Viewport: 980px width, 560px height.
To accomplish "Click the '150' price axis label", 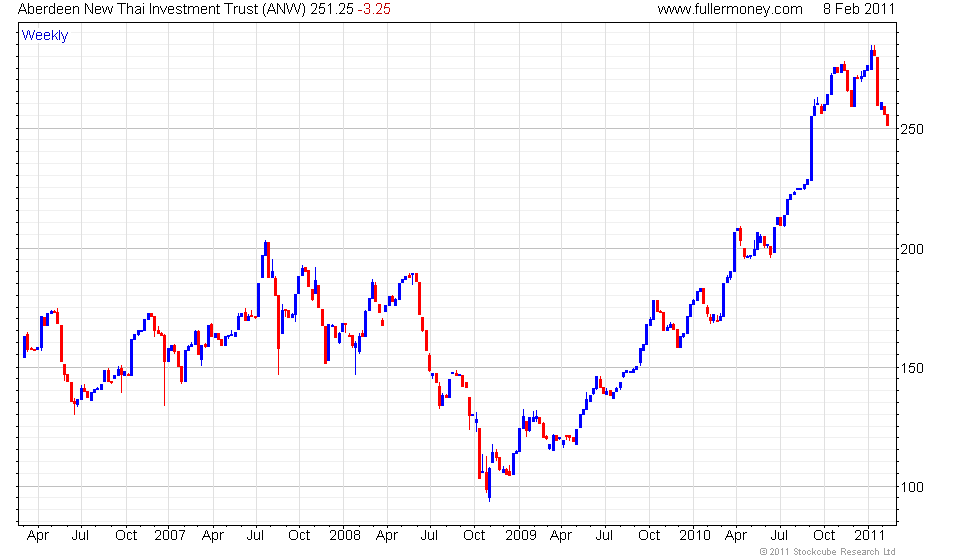I will [911, 368].
